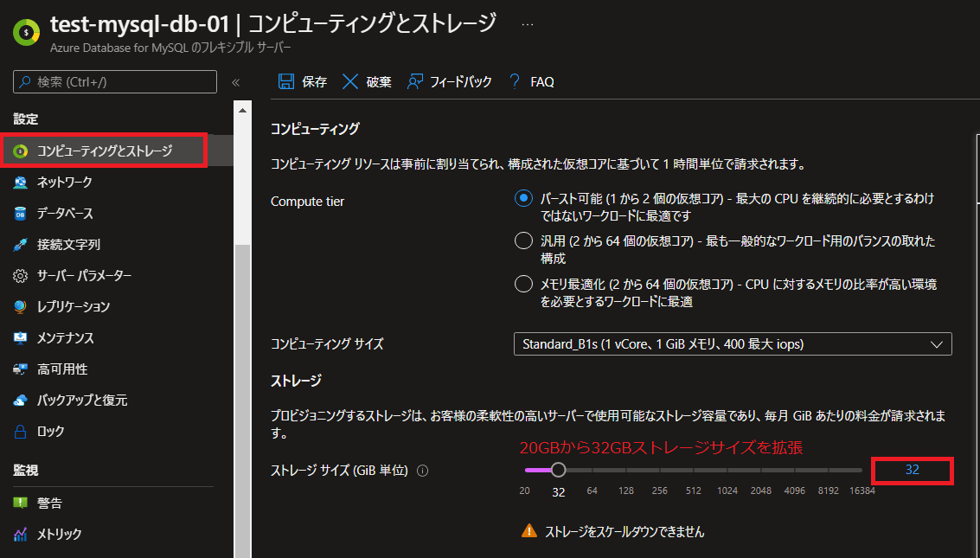Click the レプリケーション globe icon
The image size is (980, 558).
click(21, 307)
